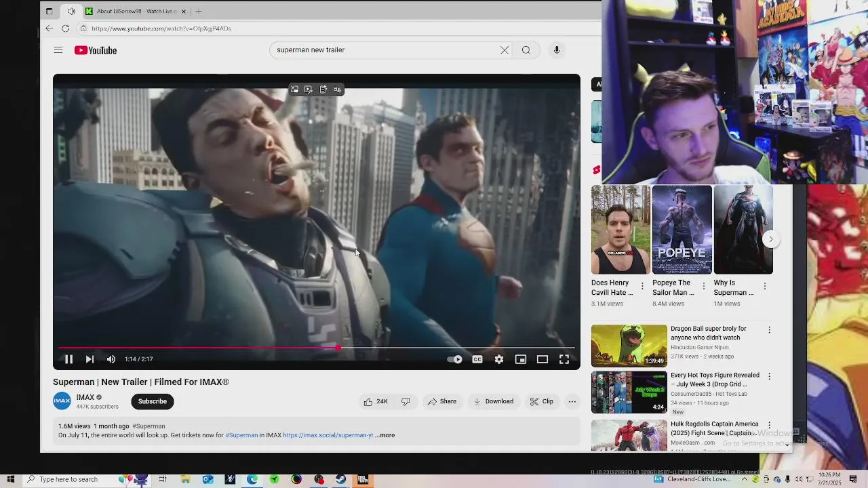Create a Clip of the video
This screenshot has width=868, height=488.
pyautogui.click(x=541, y=401)
